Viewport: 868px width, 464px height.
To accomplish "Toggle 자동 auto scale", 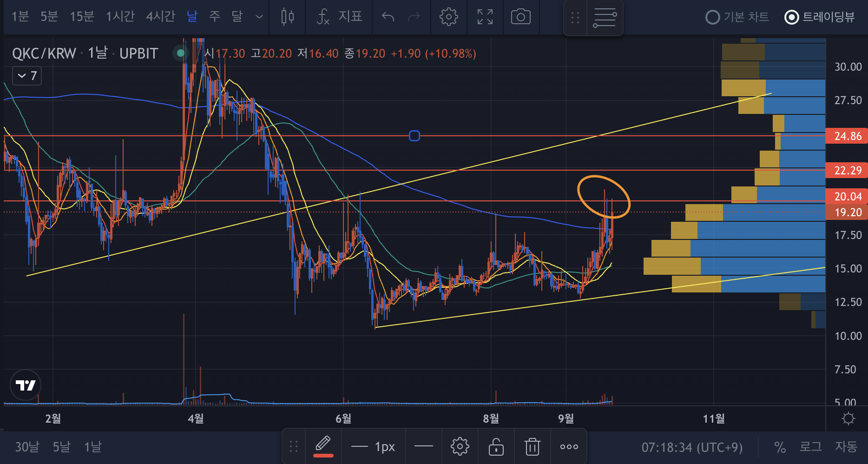I will tap(846, 447).
